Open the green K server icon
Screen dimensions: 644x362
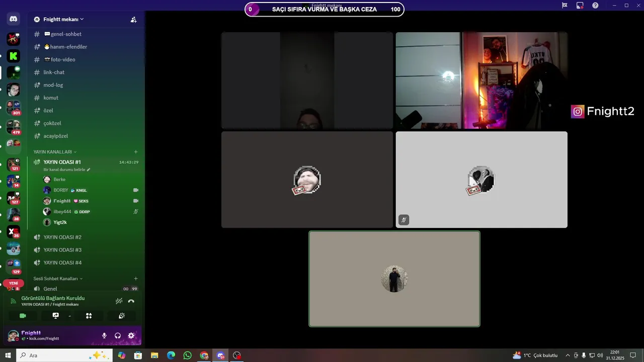[x=14, y=56]
